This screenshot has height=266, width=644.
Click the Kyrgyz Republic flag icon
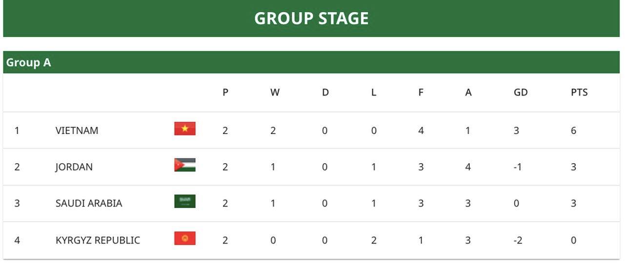point(185,238)
